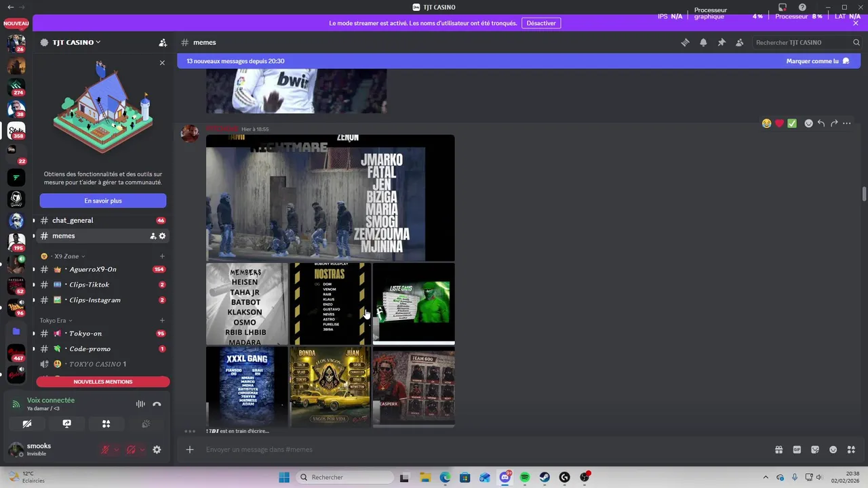Open the chat_general channel
The height and width of the screenshot is (488, 868).
click(102, 220)
